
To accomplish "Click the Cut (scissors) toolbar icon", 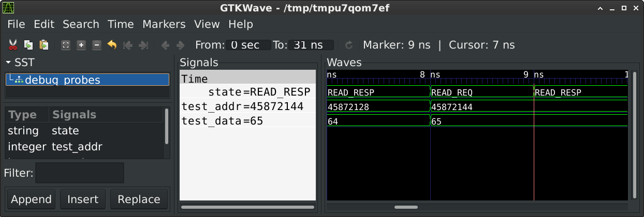I will 13,45.
